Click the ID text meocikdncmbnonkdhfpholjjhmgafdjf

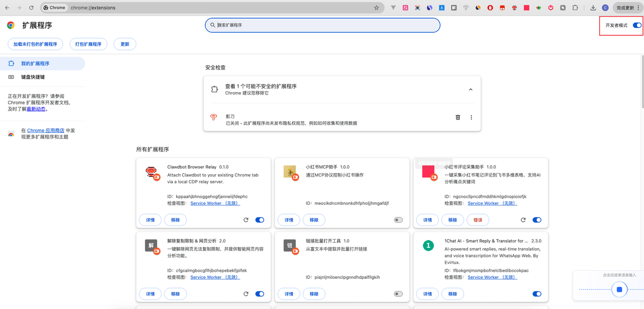pos(352,203)
